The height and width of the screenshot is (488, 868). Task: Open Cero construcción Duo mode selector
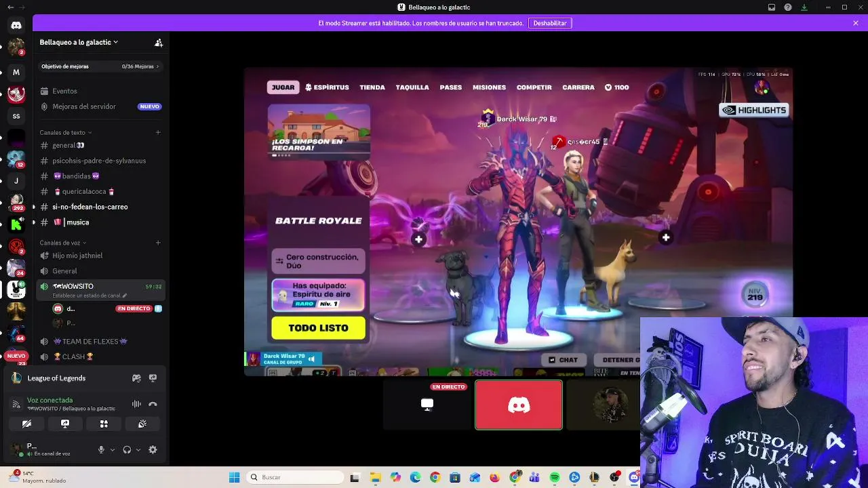[x=319, y=261]
